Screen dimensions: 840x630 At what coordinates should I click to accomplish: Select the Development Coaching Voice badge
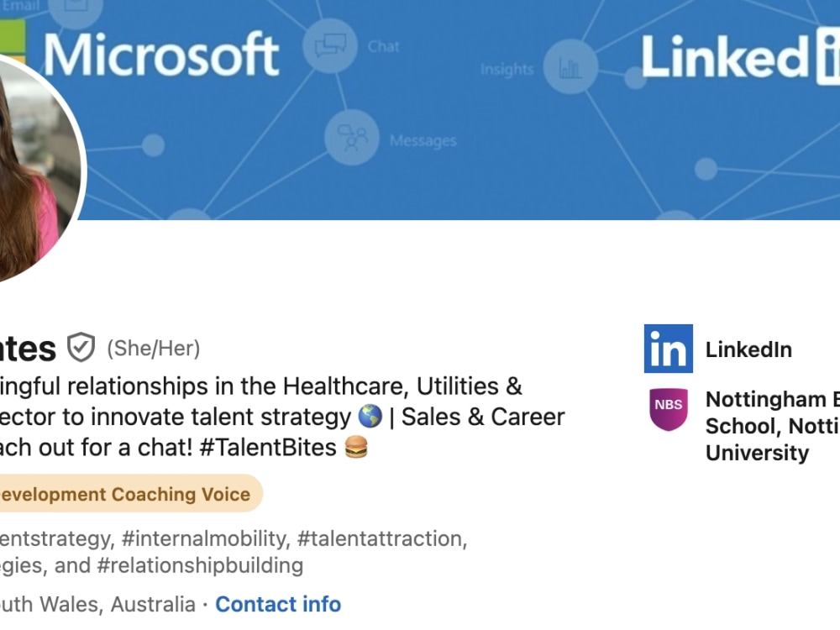tap(126, 494)
